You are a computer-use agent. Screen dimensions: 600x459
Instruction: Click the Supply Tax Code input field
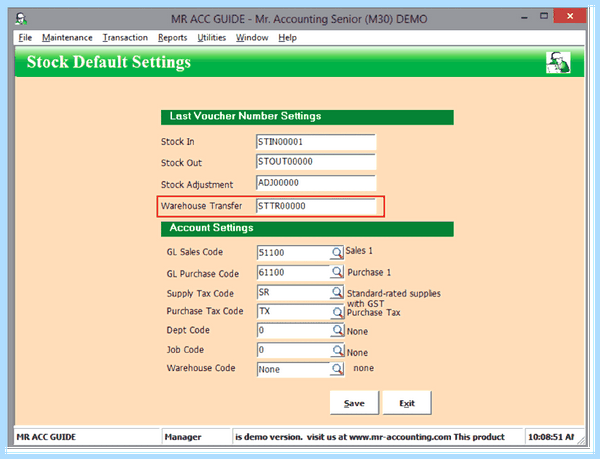(294, 293)
